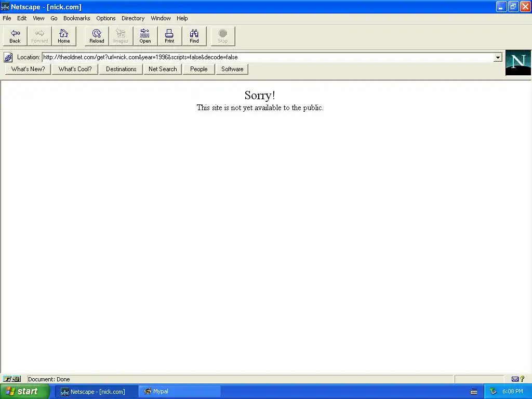
Task: Open the Options menu
Action: point(106,18)
